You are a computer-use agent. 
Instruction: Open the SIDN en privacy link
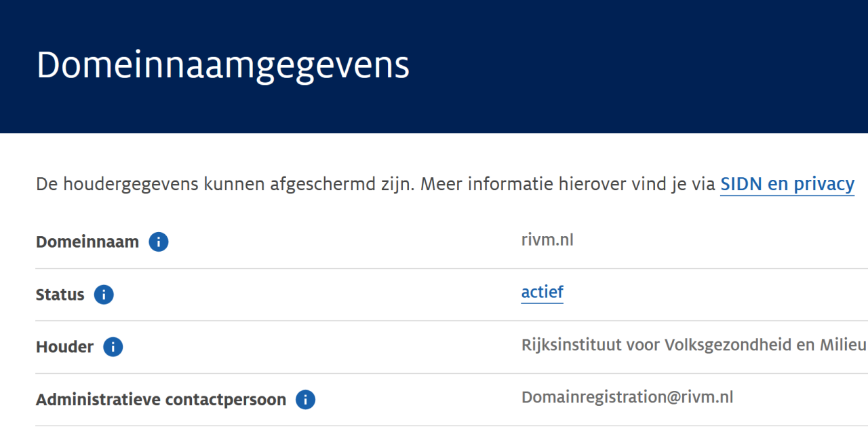pyautogui.click(x=787, y=184)
